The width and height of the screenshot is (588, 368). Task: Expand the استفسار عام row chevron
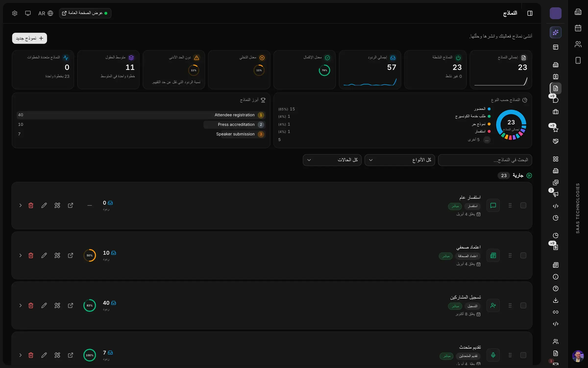pyautogui.click(x=20, y=205)
